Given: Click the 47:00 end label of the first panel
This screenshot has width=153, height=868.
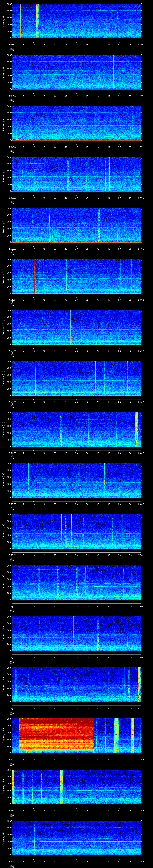Looking at the screenshot, I should (x=141, y=44).
